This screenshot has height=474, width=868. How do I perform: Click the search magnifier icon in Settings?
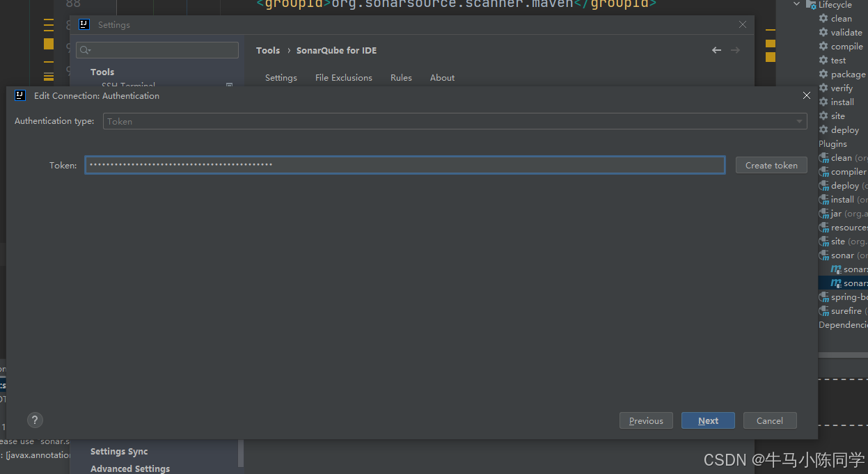[x=85, y=50]
